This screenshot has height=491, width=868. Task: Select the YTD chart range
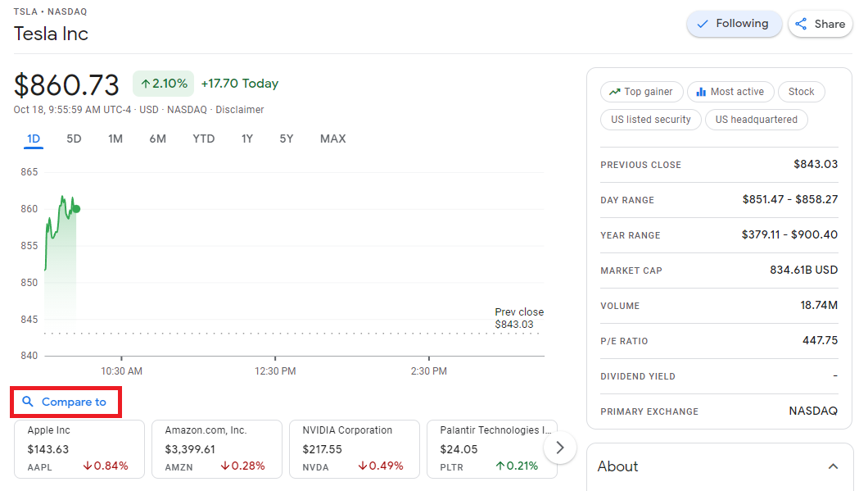click(204, 139)
